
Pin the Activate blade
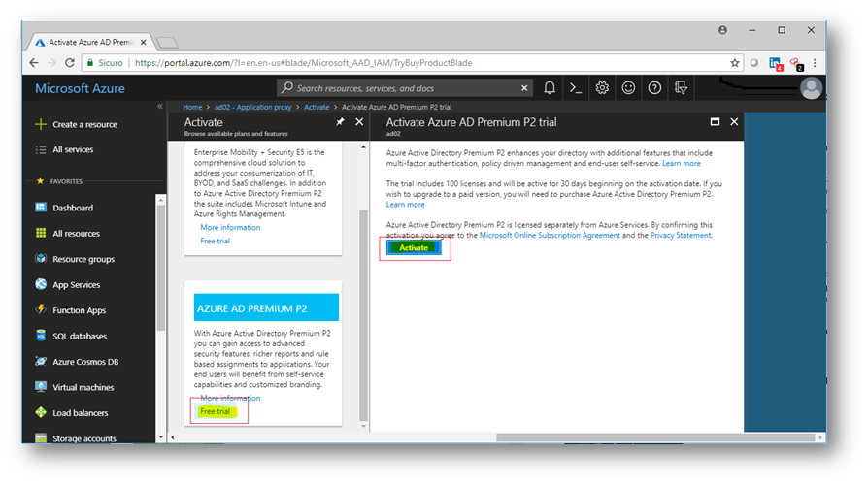(x=340, y=122)
